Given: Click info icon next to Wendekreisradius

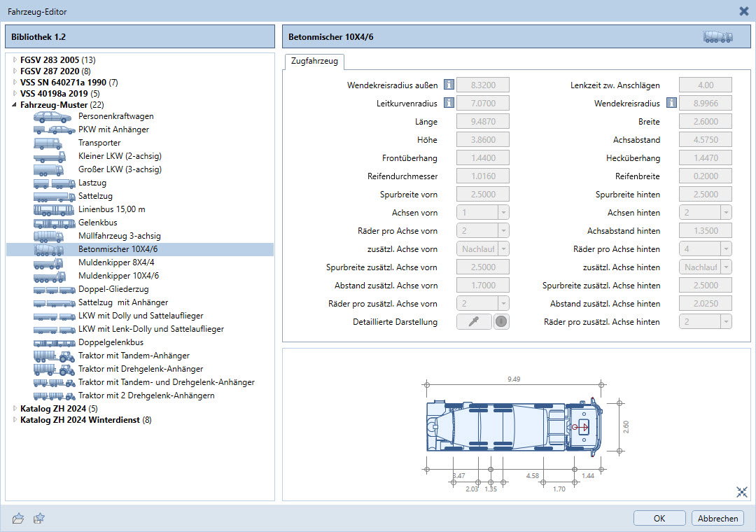Looking at the screenshot, I should click(x=671, y=104).
